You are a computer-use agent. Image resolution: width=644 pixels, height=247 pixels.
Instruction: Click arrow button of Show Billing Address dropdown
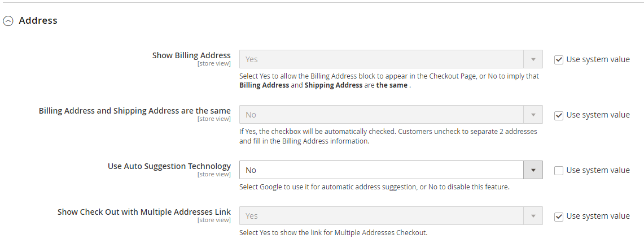(x=533, y=59)
